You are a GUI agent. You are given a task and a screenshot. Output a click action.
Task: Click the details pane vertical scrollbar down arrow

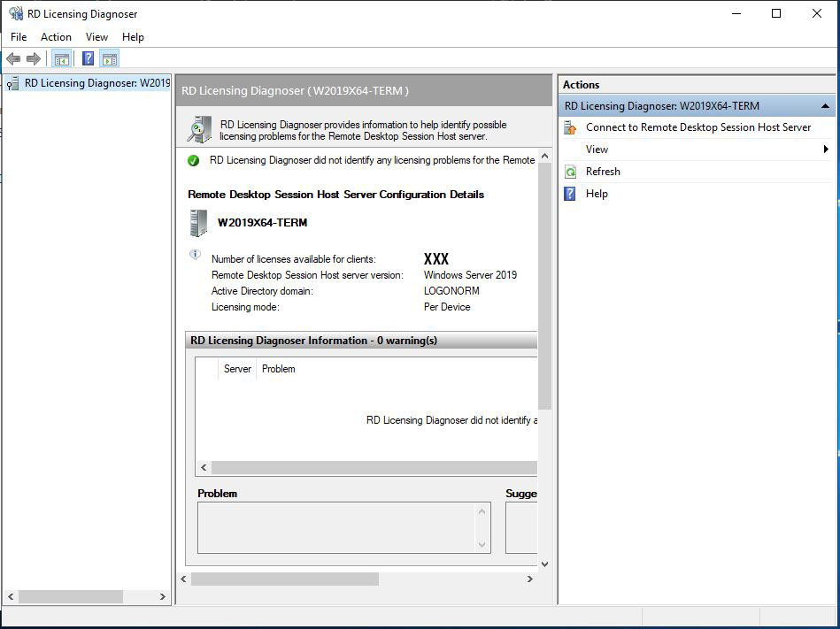[x=545, y=564]
